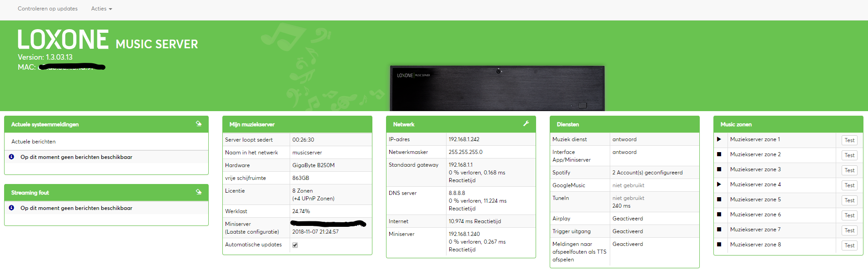Viewport: 868px width, 276px height.
Task: Test Muziekserver zone 1
Action: [x=849, y=140]
